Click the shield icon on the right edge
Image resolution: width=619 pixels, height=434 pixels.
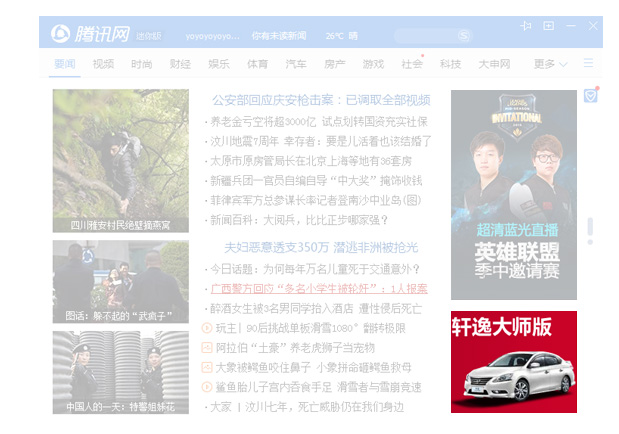coord(590,96)
